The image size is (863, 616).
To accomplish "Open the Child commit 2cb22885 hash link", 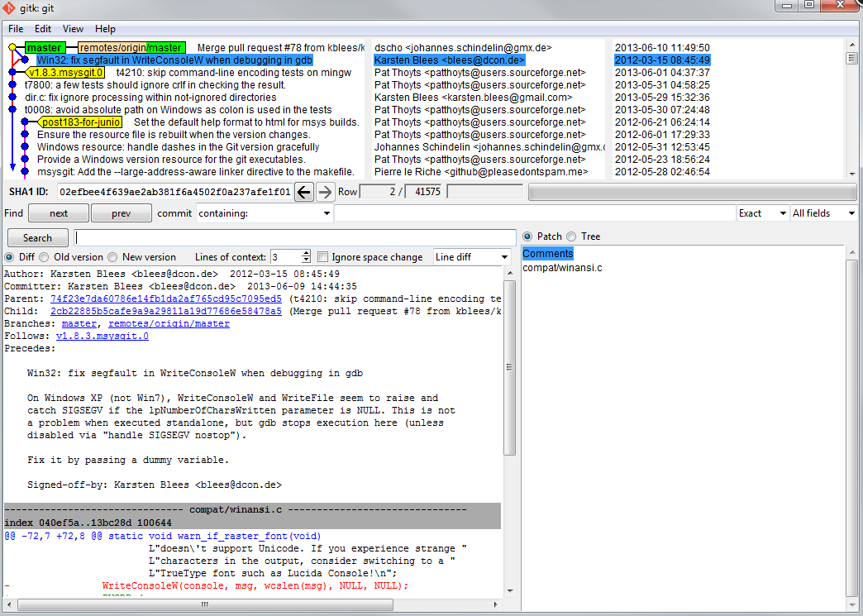I will [x=166, y=311].
